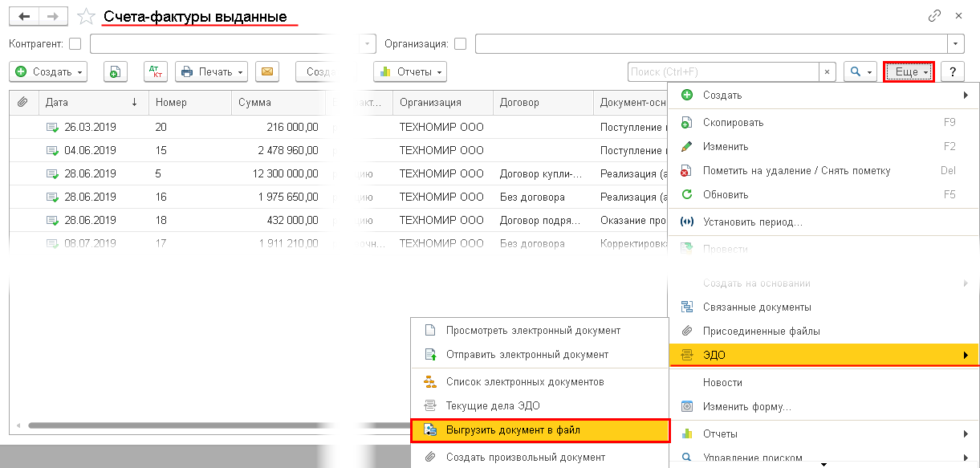Click the envelope email icon

click(267, 71)
